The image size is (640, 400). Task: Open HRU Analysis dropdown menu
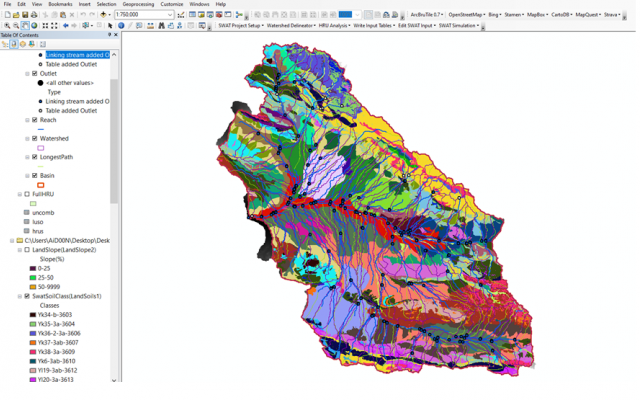[x=334, y=25]
